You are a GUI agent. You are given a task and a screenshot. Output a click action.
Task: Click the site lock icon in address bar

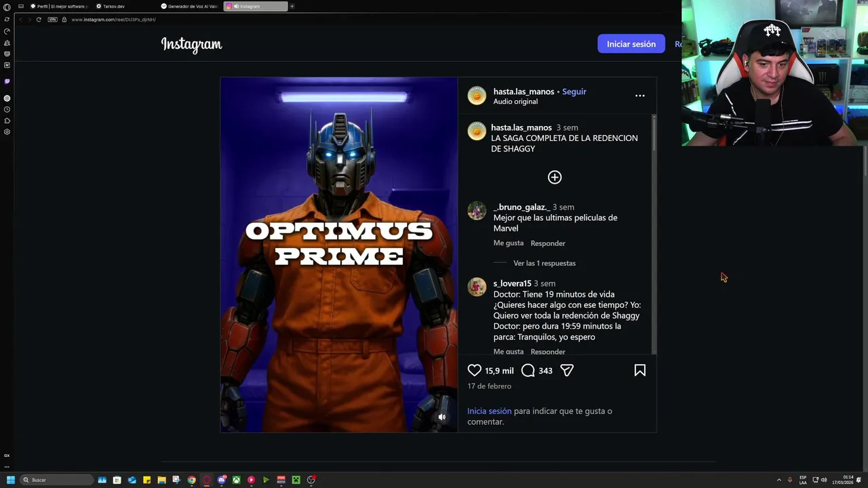(64, 20)
